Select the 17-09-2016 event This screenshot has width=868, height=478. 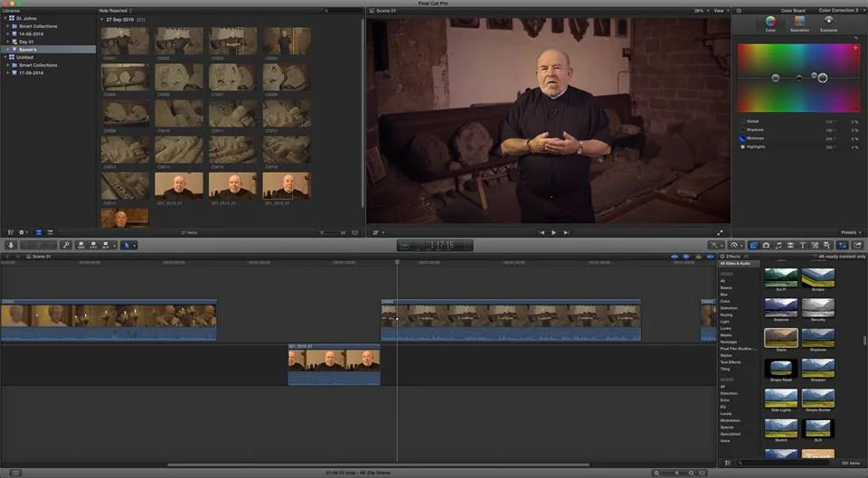pyautogui.click(x=31, y=72)
